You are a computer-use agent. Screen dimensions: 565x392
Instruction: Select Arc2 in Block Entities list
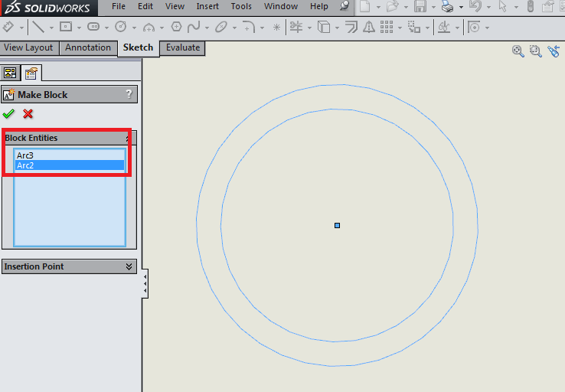pos(70,165)
